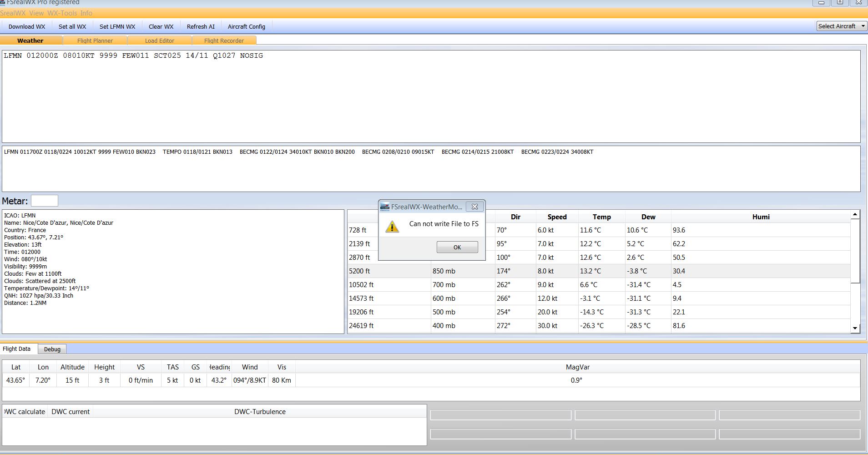
Task: Click the Dew column header
Action: coord(648,217)
